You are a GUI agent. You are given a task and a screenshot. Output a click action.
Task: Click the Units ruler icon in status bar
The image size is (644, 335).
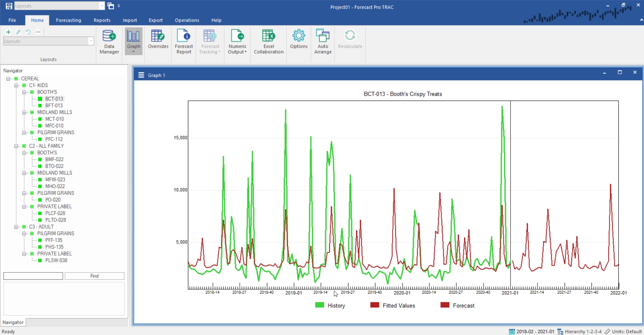(607, 332)
